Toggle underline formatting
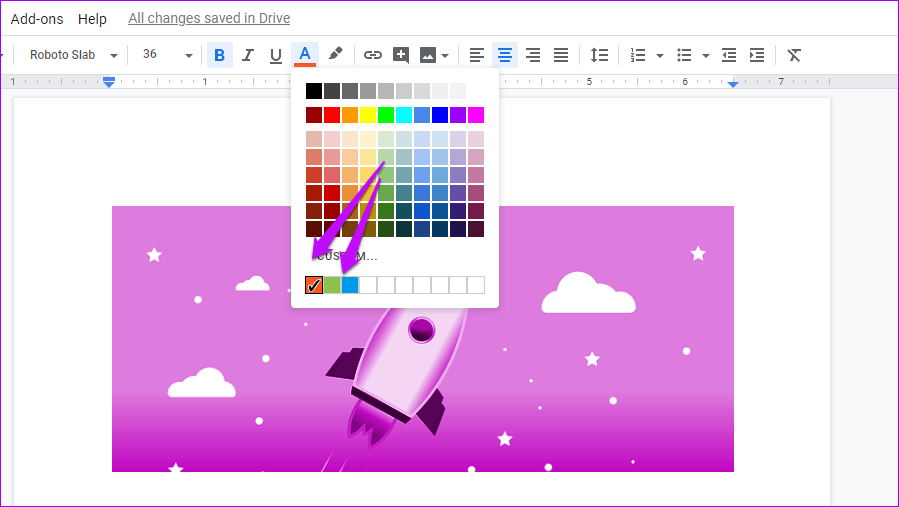Image resolution: width=899 pixels, height=507 pixels. pyautogui.click(x=276, y=55)
